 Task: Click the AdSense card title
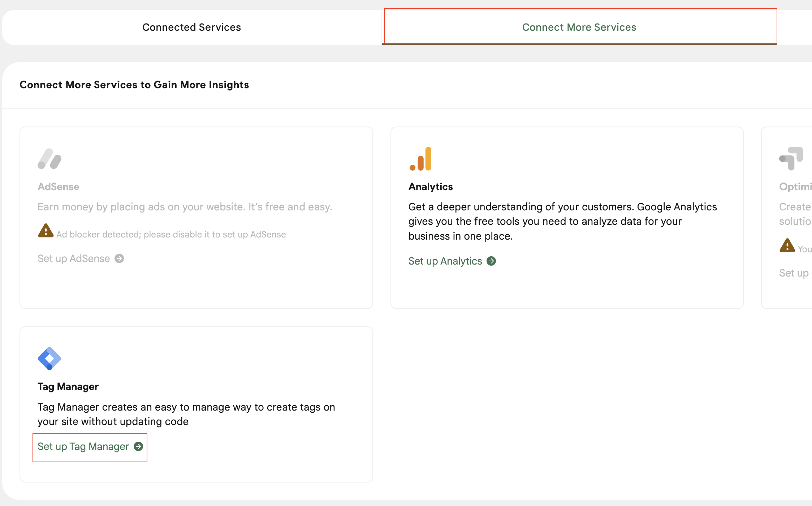[58, 186]
